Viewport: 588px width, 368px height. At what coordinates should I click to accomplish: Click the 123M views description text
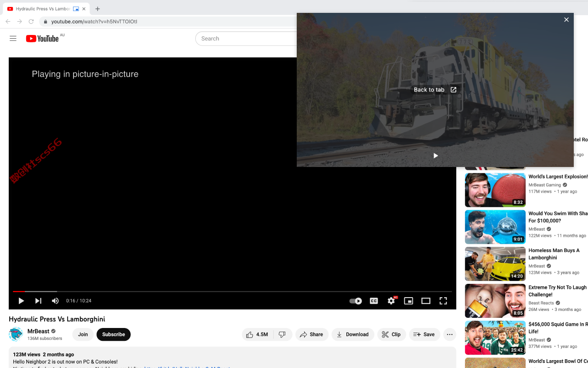pos(27,355)
